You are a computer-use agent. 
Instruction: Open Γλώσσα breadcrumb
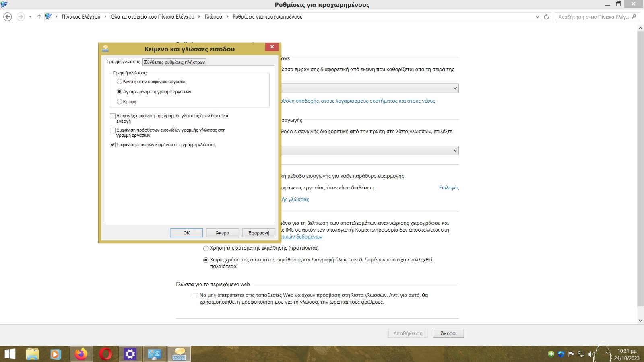point(213,17)
